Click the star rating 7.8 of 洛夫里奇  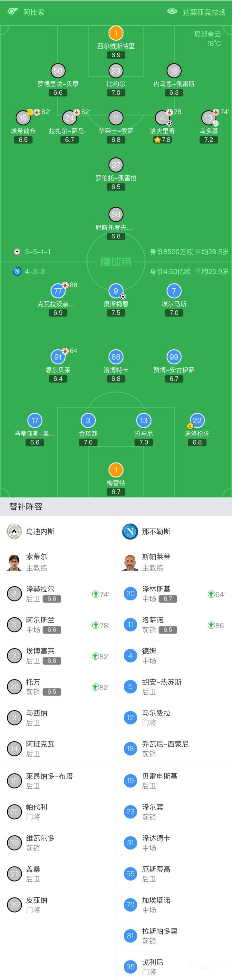[x=162, y=140]
